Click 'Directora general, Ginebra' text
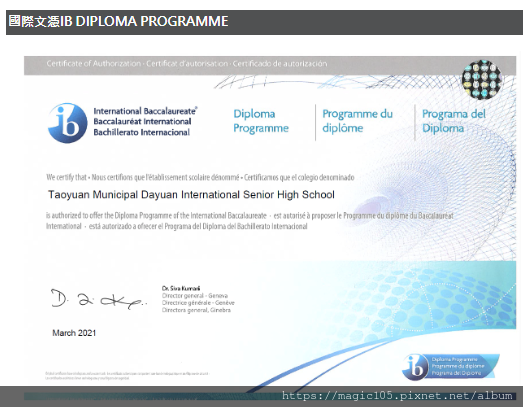Screen dimensions: 523x407 click(x=196, y=310)
